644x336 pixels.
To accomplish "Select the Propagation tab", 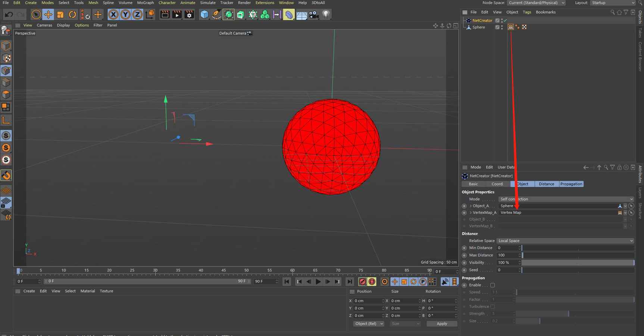I will (x=571, y=184).
